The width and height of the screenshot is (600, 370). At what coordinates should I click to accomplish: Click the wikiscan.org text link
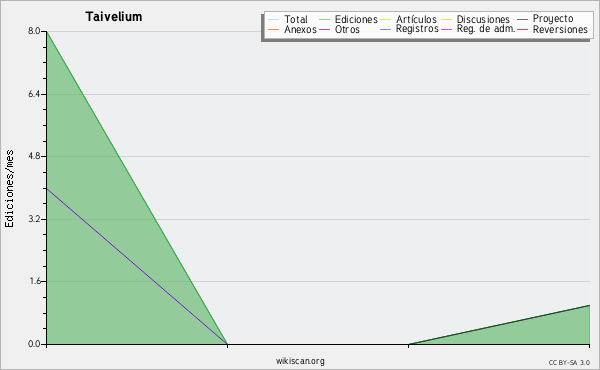(x=300, y=361)
